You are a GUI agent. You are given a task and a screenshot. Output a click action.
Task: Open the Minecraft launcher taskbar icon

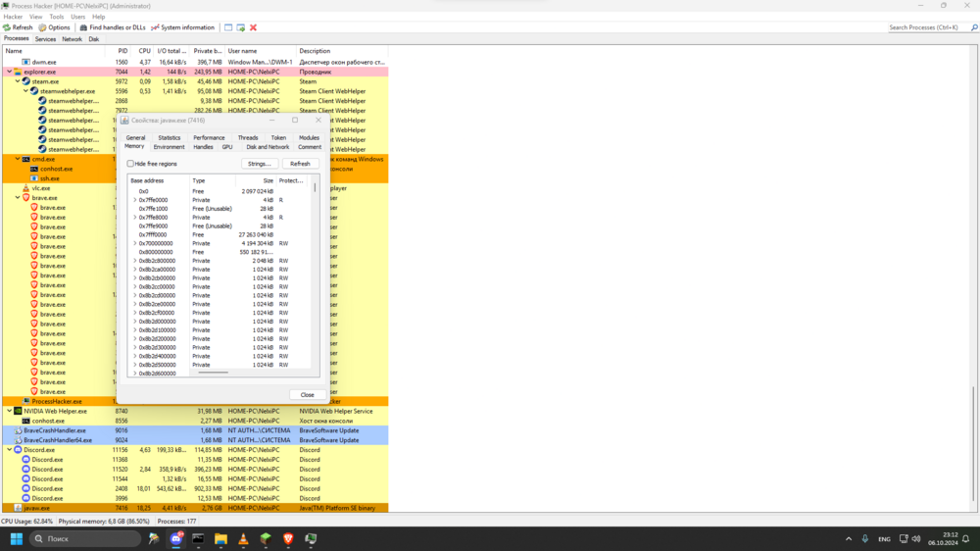click(x=266, y=538)
